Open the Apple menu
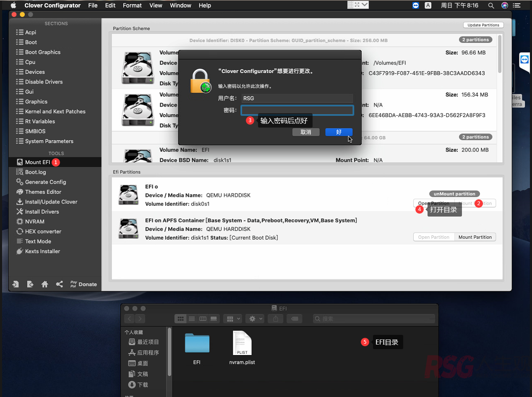532x397 pixels. (13, 5)
